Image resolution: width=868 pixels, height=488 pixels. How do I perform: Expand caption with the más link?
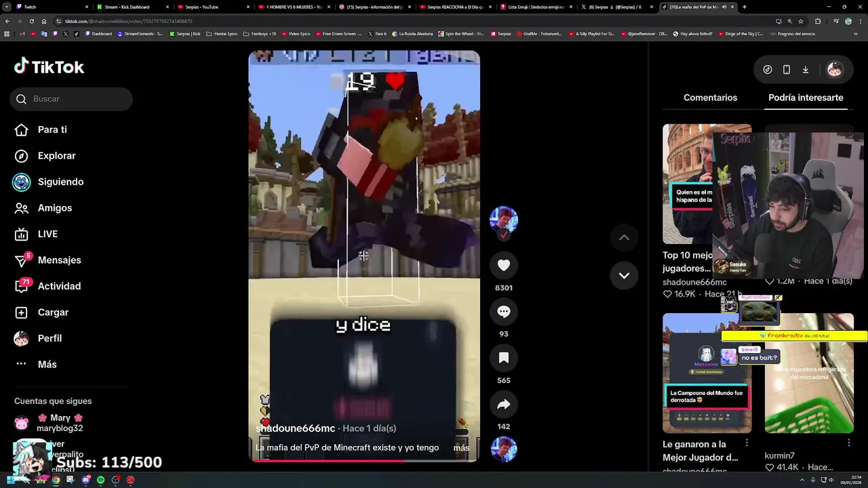(x=461, y=447)
